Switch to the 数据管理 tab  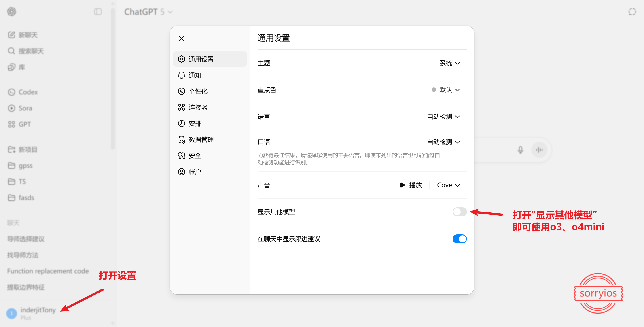pos(210,140)
